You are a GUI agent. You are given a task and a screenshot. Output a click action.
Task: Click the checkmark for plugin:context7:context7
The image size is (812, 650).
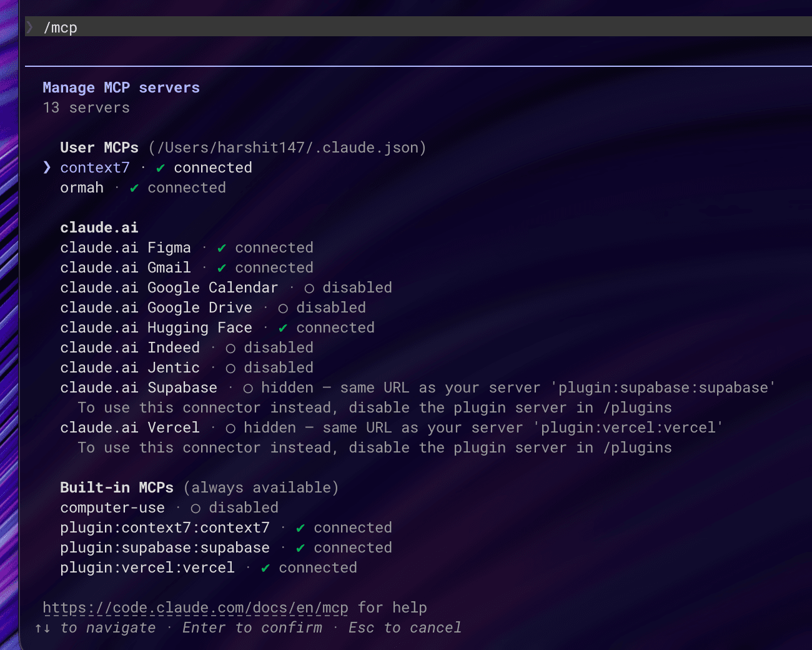[300, 527]
